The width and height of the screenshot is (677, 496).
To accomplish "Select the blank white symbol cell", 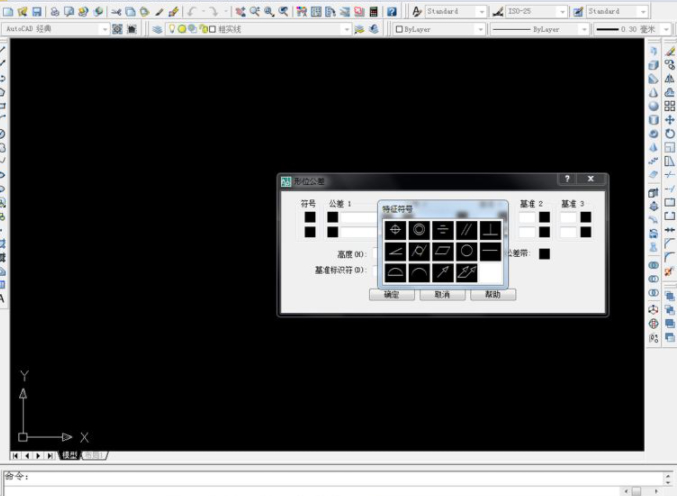I will coord(490,272).
